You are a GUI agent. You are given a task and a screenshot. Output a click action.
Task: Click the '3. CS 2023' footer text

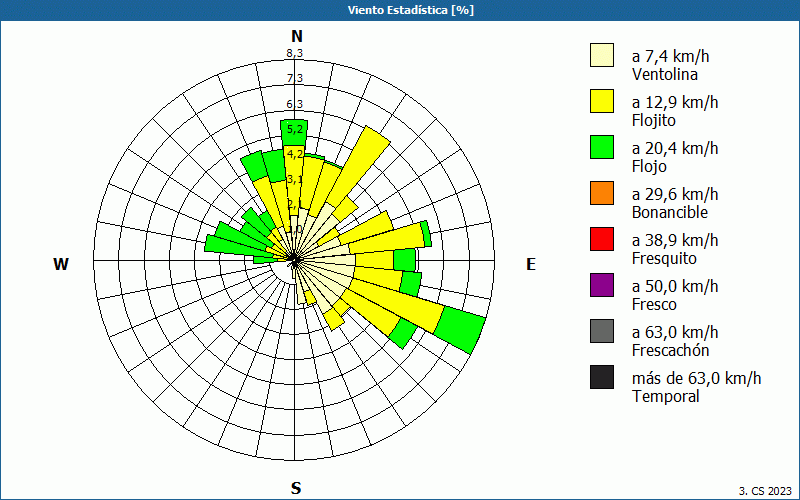tap(765, 491)
